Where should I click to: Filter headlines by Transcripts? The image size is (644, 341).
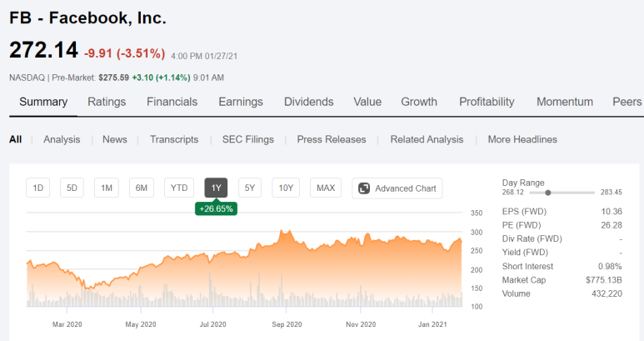(x=174, y=139)
